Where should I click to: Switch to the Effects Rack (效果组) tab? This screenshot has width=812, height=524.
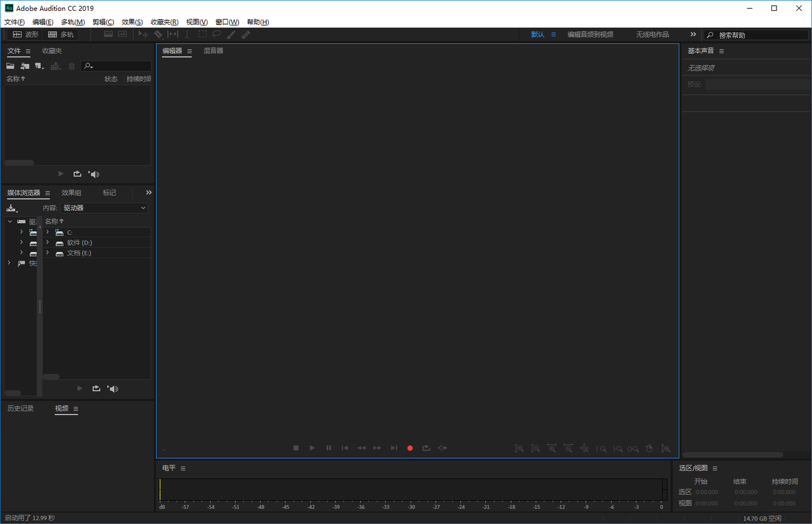pos(71,193)
